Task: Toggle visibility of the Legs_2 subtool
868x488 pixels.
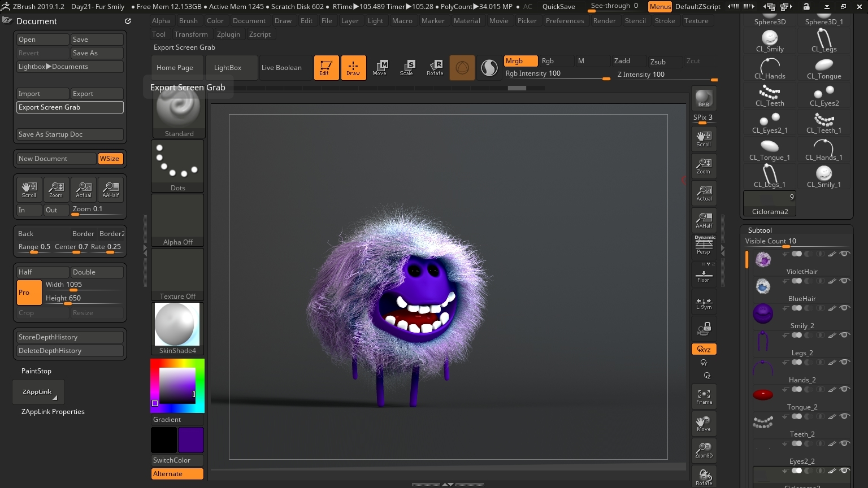Action: (844, 335)
